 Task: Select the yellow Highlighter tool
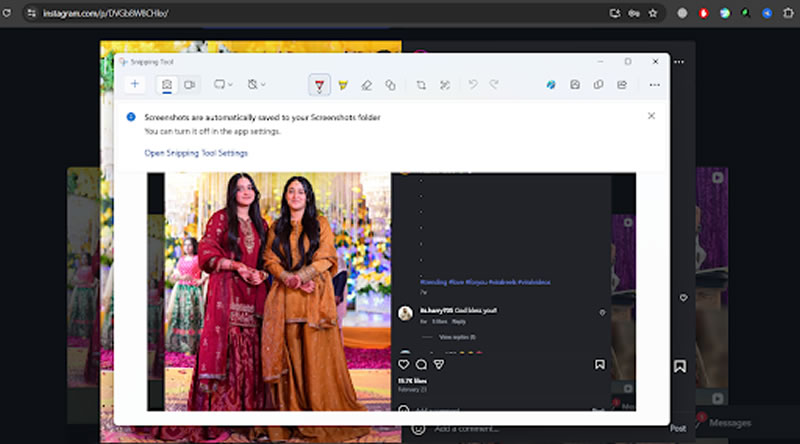344,85
